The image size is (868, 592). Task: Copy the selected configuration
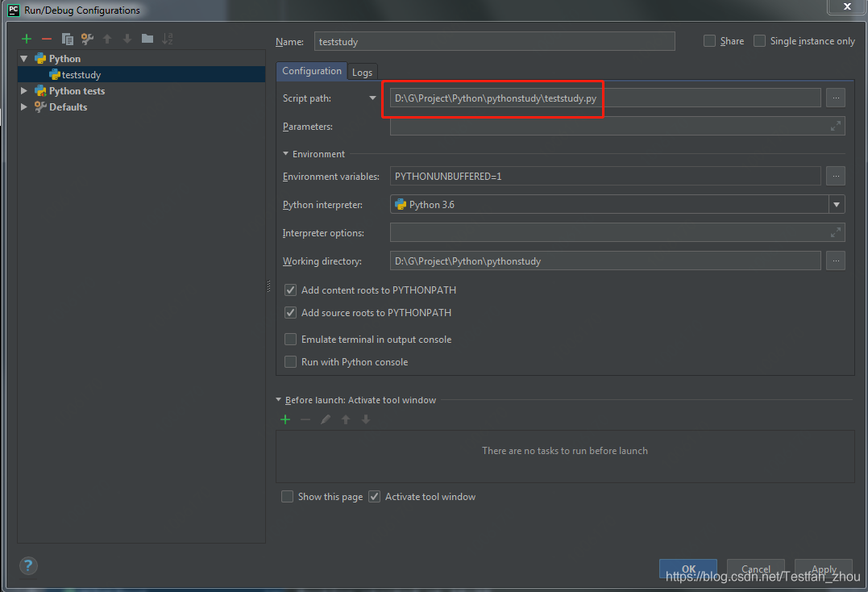pyautogui.click(x=67, y=39)
